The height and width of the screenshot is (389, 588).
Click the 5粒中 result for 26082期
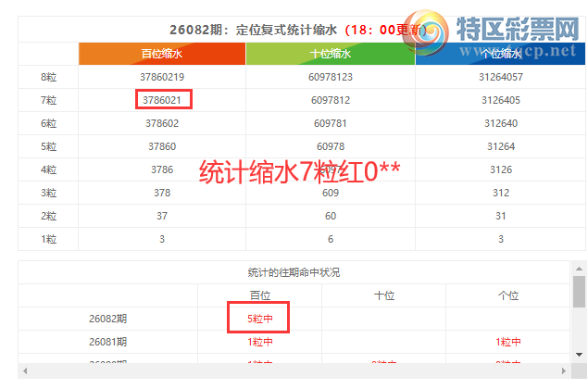click(260, 319)
